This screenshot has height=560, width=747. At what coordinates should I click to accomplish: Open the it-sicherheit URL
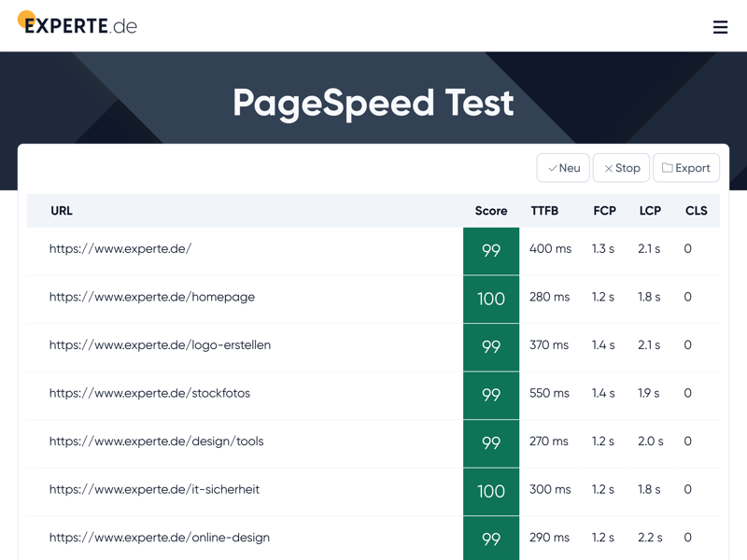click(x=154, y=489)
